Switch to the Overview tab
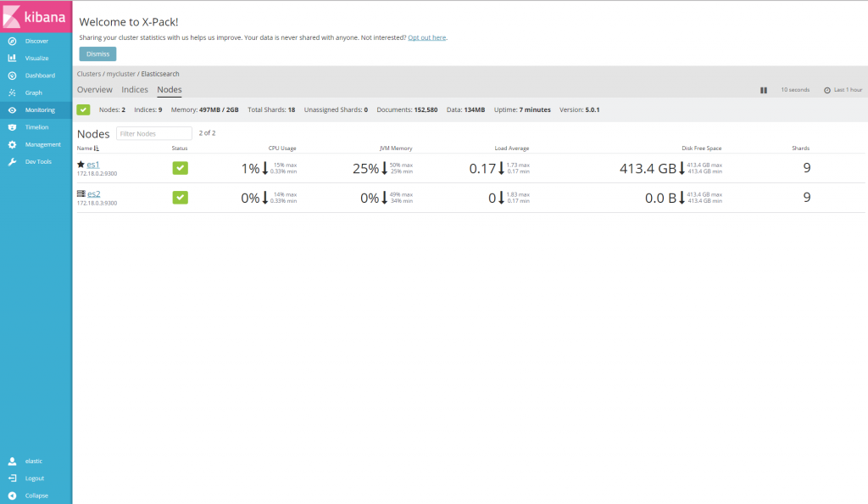 tap(95, 90)
